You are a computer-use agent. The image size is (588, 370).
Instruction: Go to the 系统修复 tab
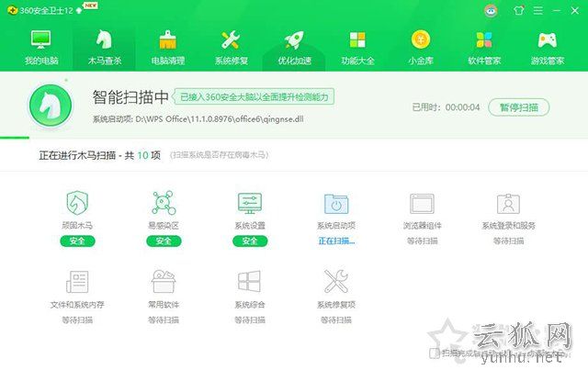click(x=231, y=49)
